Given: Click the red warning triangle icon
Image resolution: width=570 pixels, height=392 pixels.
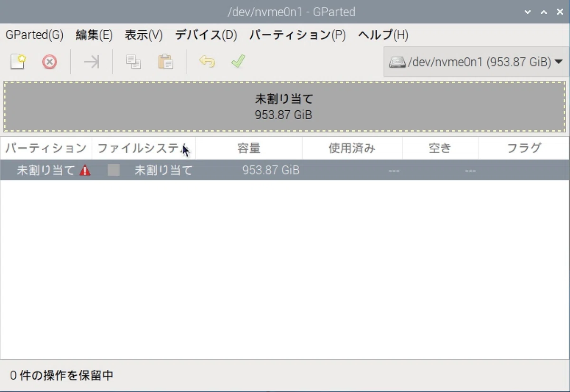Looking at the screenshot, I should click(x=85, y=170).
